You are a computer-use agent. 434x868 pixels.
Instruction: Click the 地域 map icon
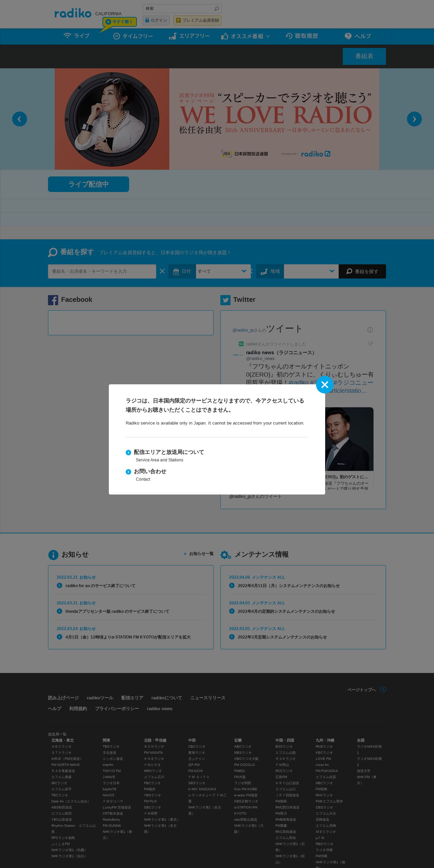pos(264,271)
